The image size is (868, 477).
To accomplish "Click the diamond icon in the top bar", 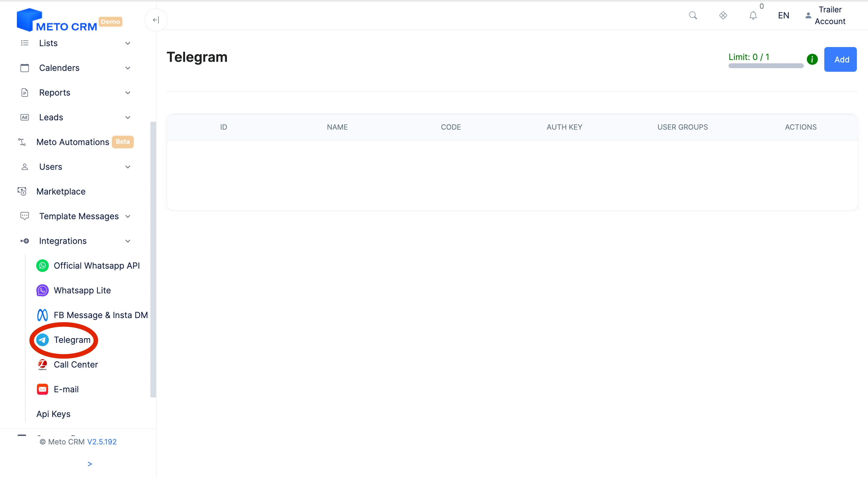I will pyautogui.click(x=723, y=15).
